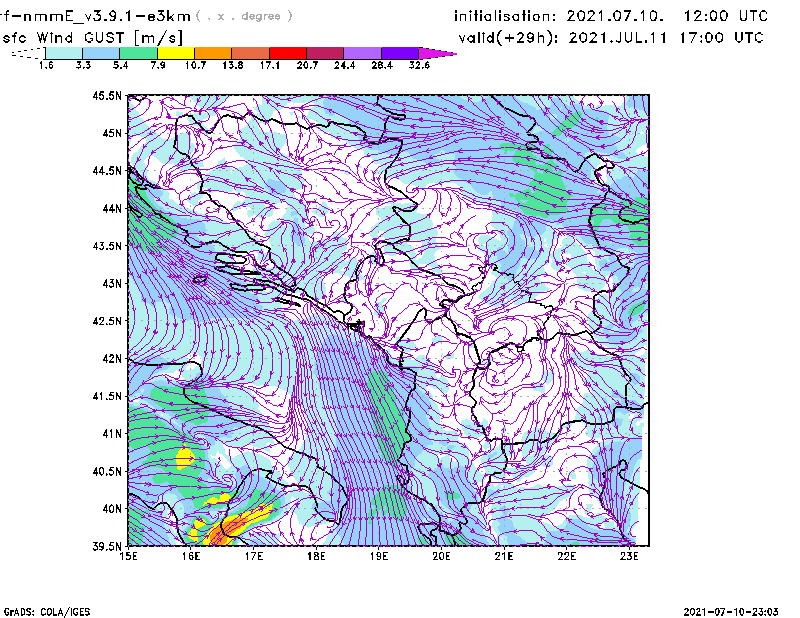The image size is (800, 618).
Task: Click the legend value 5.4
Action: [120, 65]
